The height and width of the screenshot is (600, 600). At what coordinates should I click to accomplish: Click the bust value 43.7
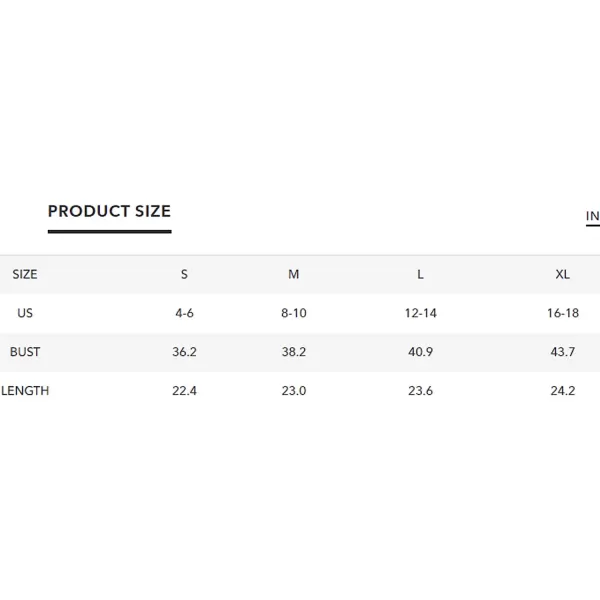(x=562, y=352)
